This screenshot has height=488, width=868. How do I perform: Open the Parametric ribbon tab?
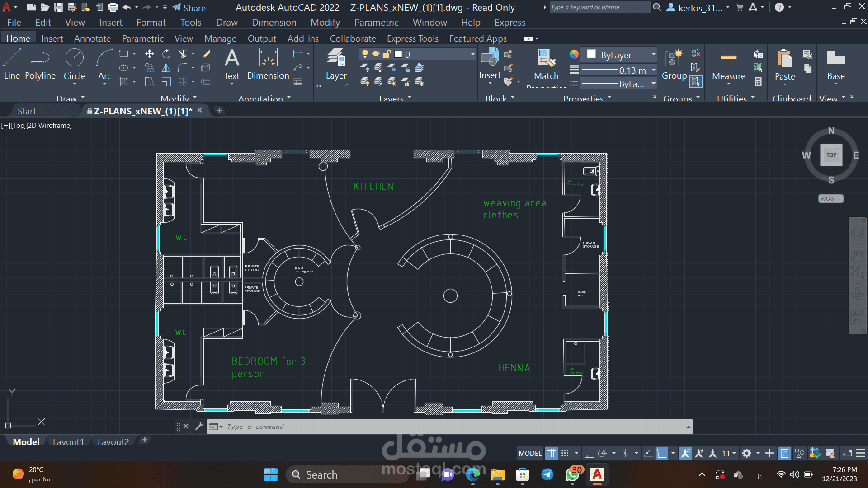coord(143,38)
